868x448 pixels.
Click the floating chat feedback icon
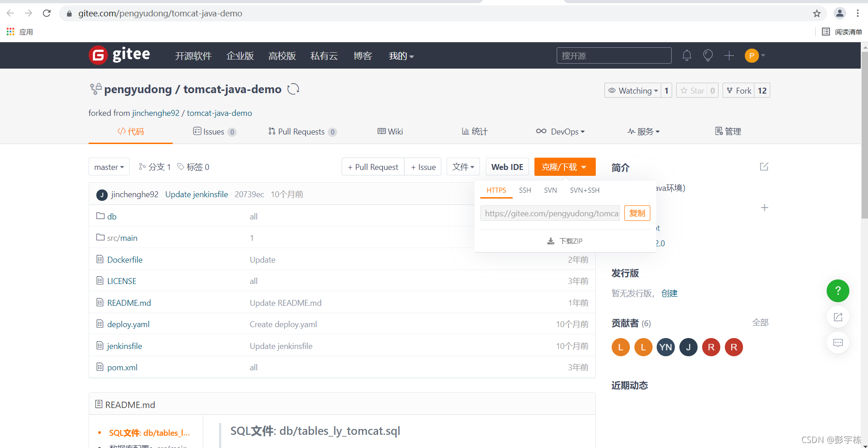[838, 343]
